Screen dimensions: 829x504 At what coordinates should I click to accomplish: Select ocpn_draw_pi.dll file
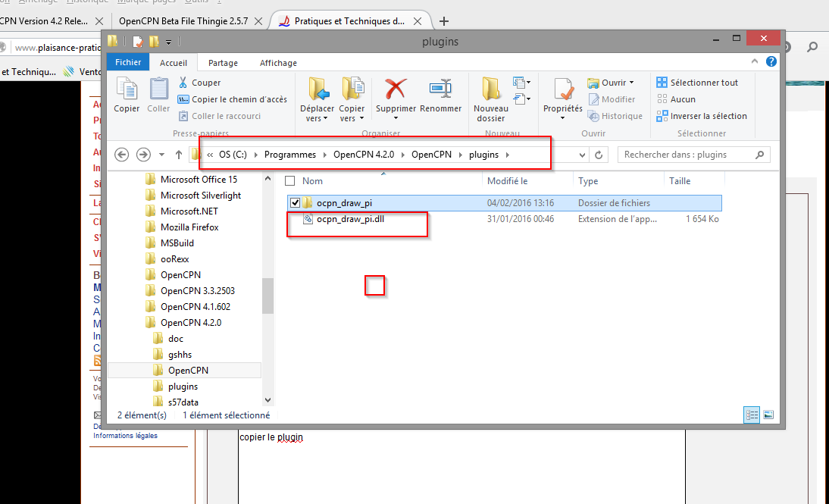click(x=350, y=219)
